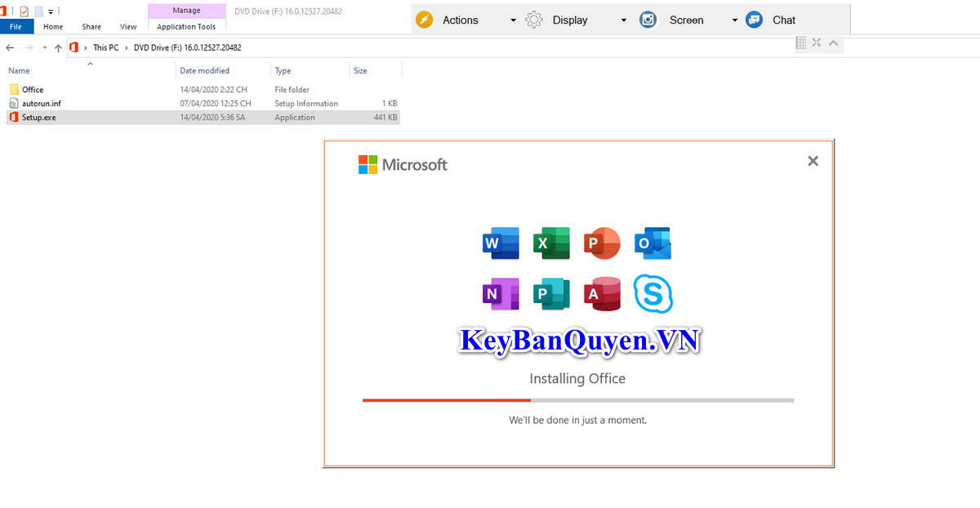980x508 pixels.
Task: Select the OneNote app icon
Action: tap(501, 294)
